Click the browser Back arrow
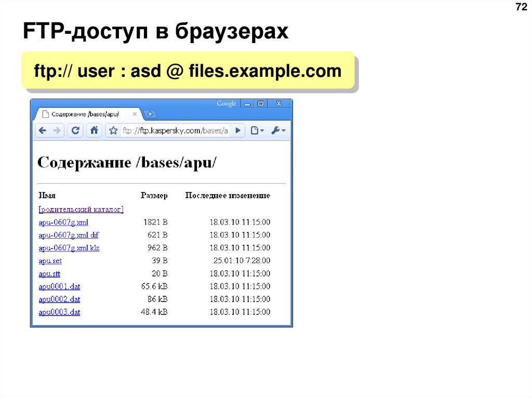Image resolution: width=532 pixels, height=398 pixels. [43, 131]
